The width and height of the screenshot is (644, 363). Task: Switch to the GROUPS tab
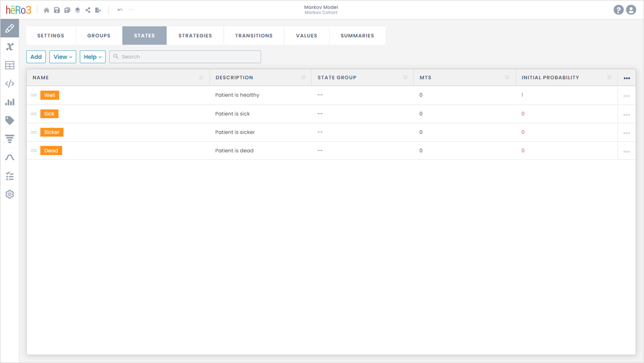99,36
